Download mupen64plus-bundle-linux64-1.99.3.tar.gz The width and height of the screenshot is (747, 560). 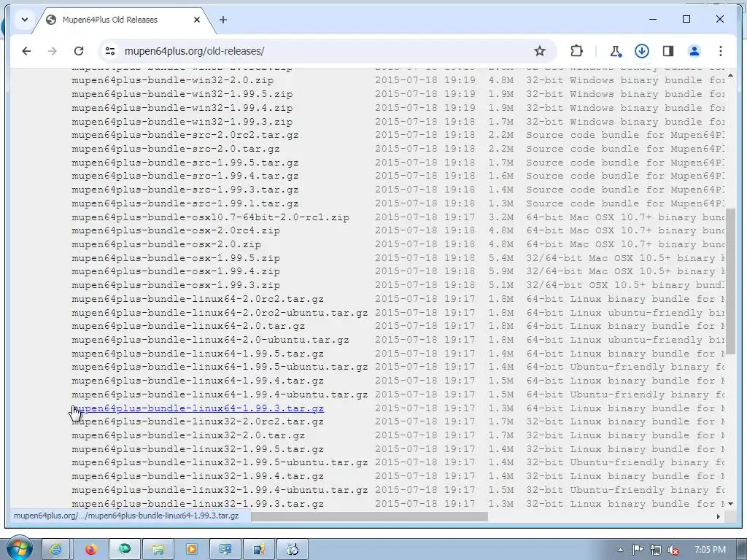(x=198, y=408)
